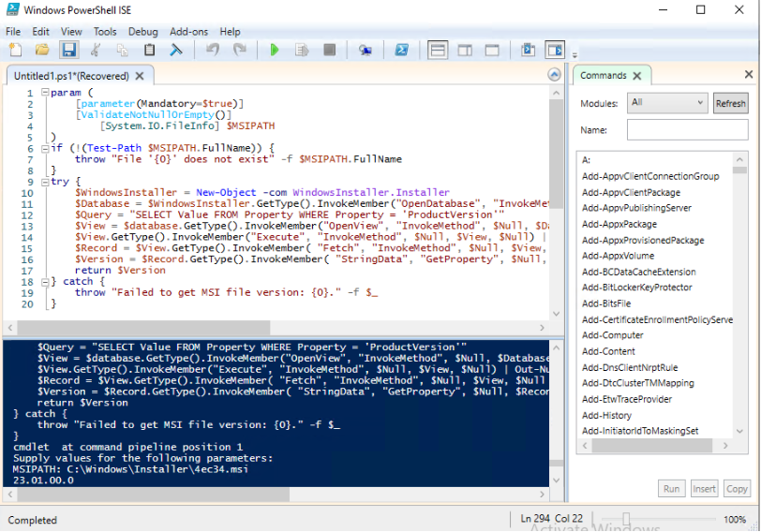This screenshot has height=532, width=761.
Task: Copy selection with the toolbar copy icon
Action: coord(122,50)
